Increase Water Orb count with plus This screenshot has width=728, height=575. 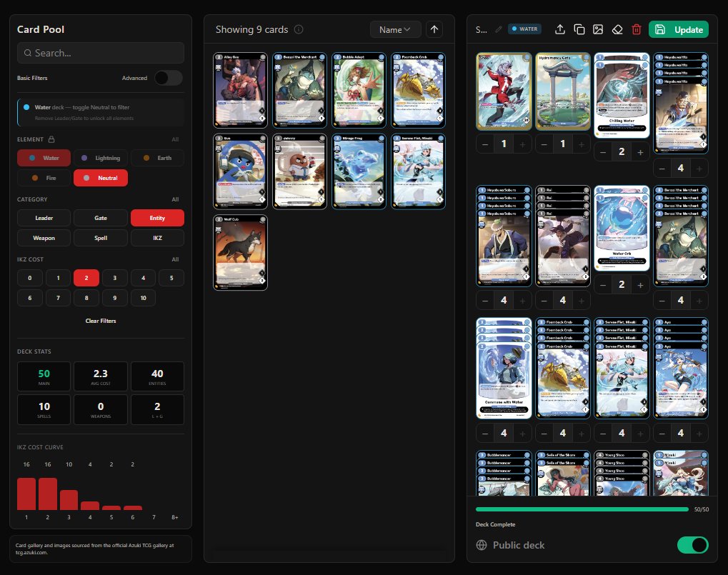pos(640,285)
